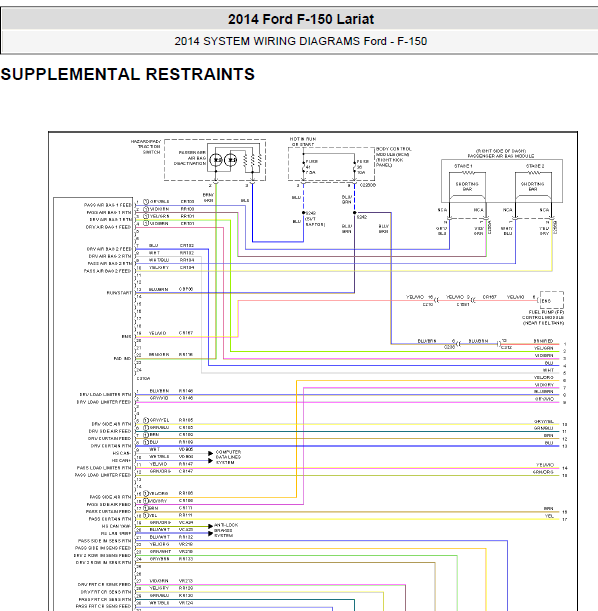Click the 'HOT IN RUN OR START' label

303,141
